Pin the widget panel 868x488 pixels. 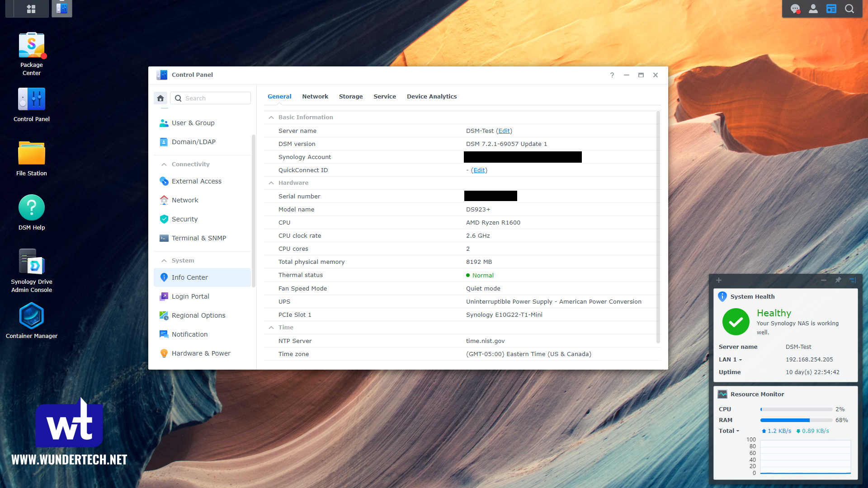838,280
